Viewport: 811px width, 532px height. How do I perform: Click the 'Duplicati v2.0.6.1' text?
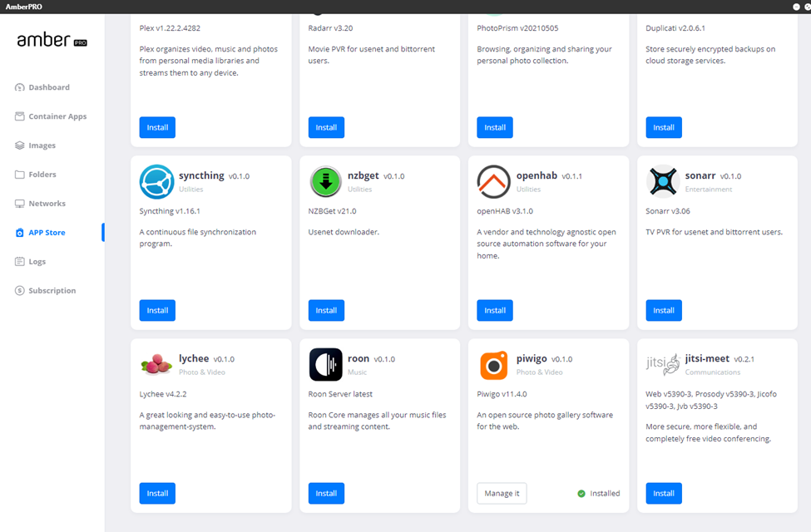pyautogui.click(x=675, y=28)
